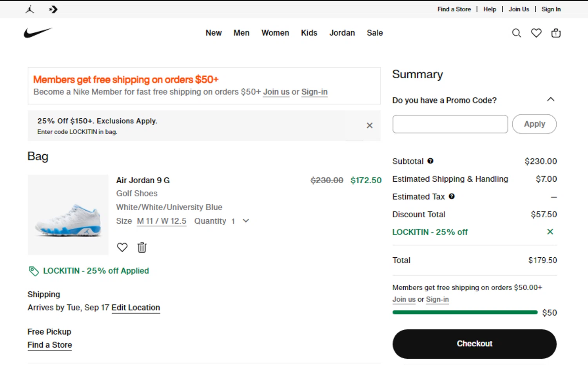This screenshot has height=365, width=588.
Task: Click Sign In in top bar
Action: (x=551, y=9)
